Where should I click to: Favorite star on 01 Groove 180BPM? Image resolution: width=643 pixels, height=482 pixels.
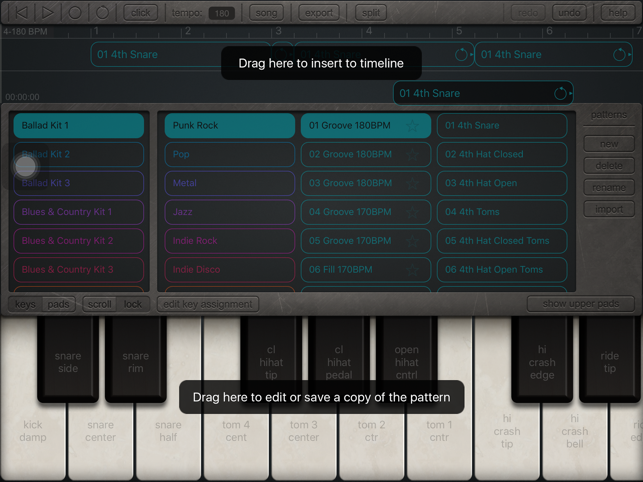pos(412,126)
